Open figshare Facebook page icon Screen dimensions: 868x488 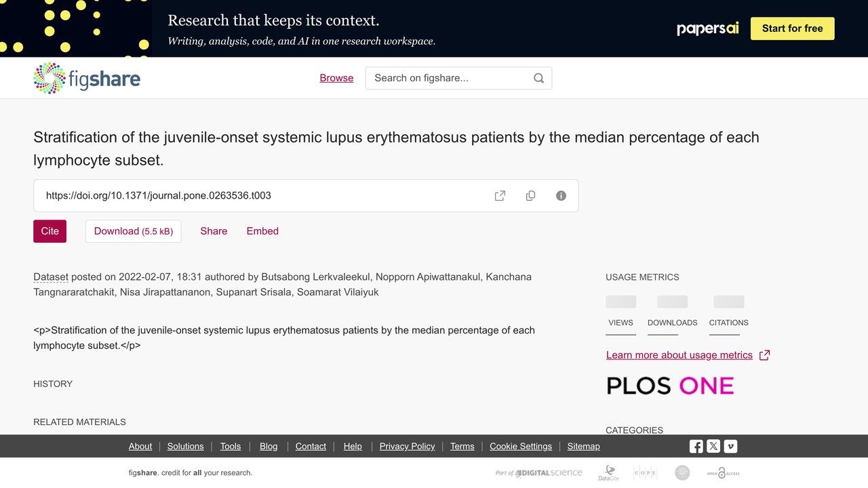click(x=696, y=446)
